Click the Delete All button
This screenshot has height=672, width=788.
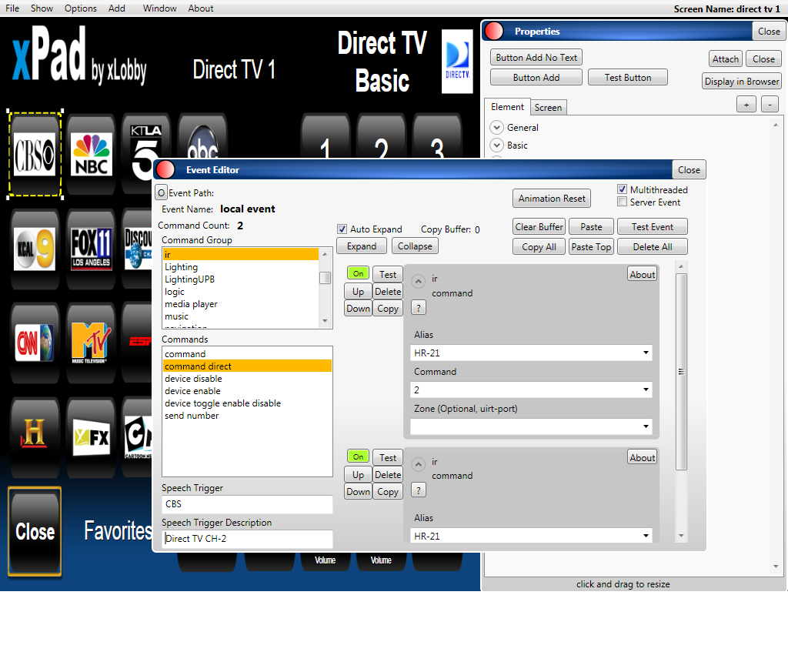coord(653,247)
